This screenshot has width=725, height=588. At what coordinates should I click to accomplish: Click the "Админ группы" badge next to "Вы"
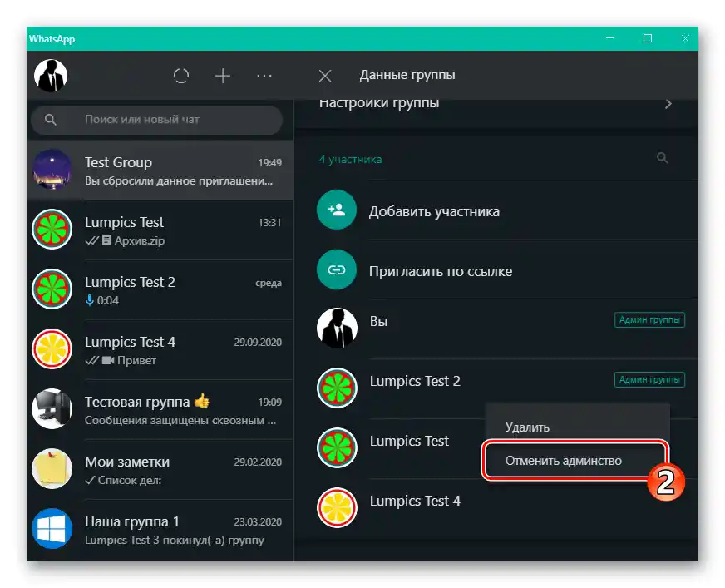[649, 319]
